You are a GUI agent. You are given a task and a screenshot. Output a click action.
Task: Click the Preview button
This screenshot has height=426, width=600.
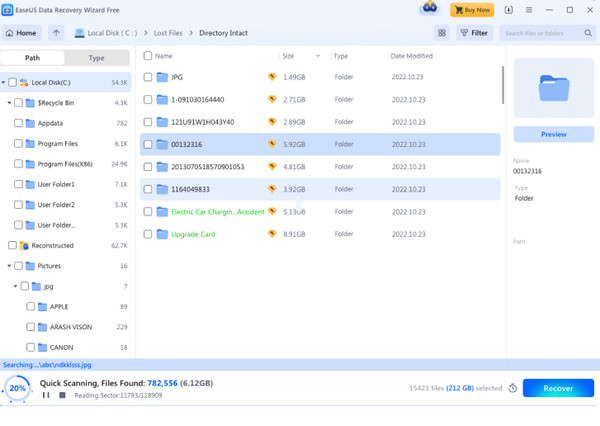(553, 134)
